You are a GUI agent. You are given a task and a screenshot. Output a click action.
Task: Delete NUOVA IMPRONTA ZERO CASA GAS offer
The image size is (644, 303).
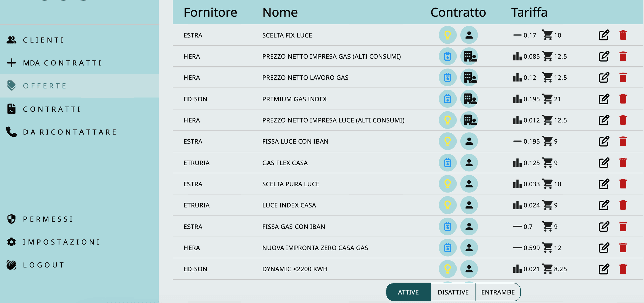[x=623, y=248]
